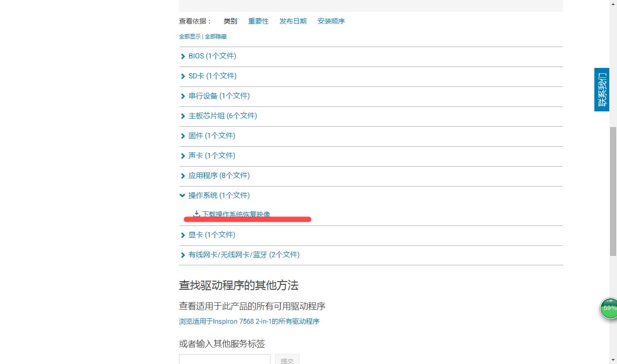Click the 全部显示 link
The height and width of the screenshot is (364, 617).
pos(190,36)
